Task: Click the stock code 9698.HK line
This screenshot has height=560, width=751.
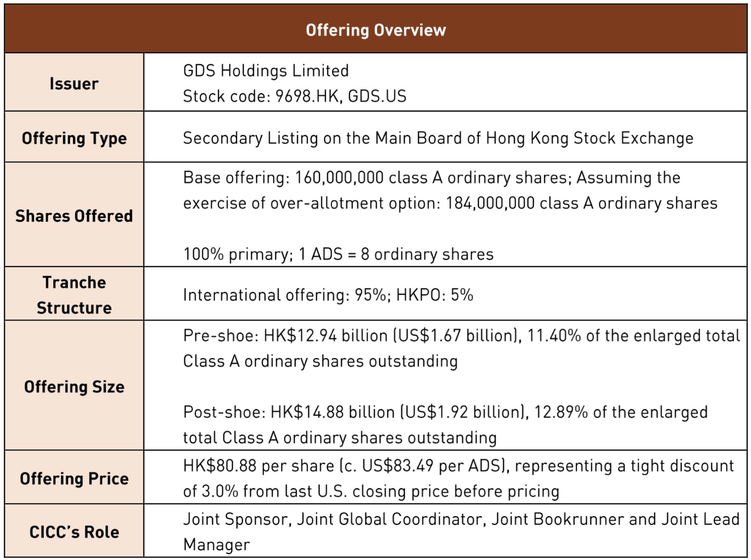Action: [x=294, y=96]
